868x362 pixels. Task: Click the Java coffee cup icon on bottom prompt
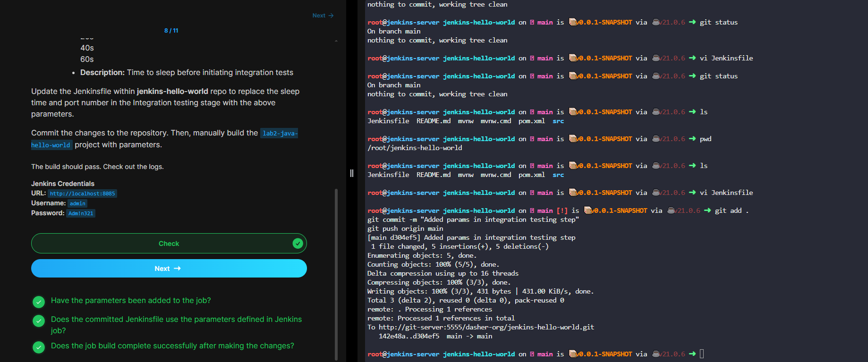pos(656,354)
